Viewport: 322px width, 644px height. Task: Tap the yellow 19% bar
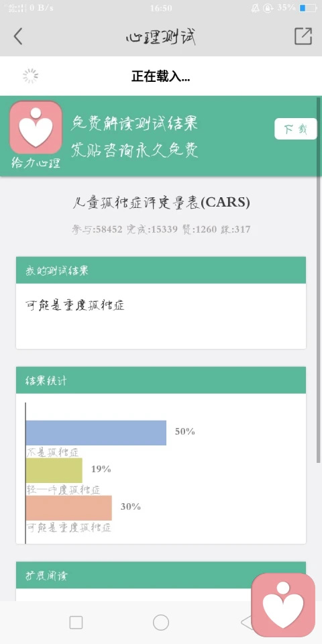tap(54, 470)
